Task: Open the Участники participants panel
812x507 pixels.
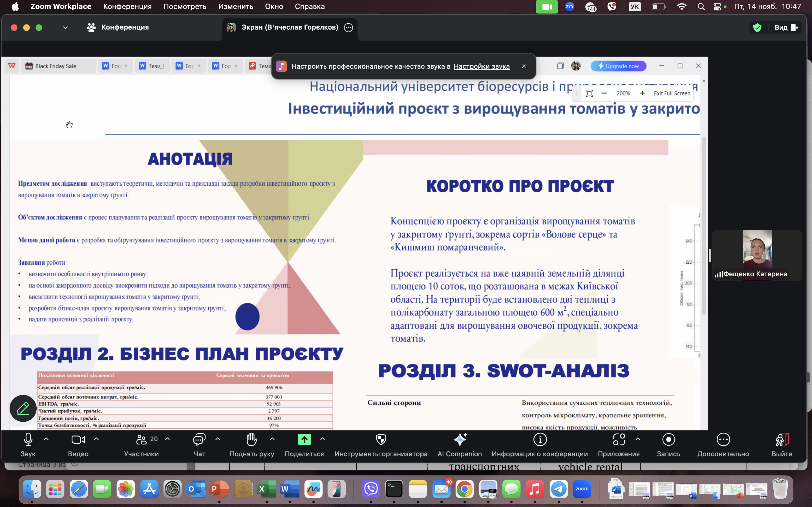Action: point(141,440)
